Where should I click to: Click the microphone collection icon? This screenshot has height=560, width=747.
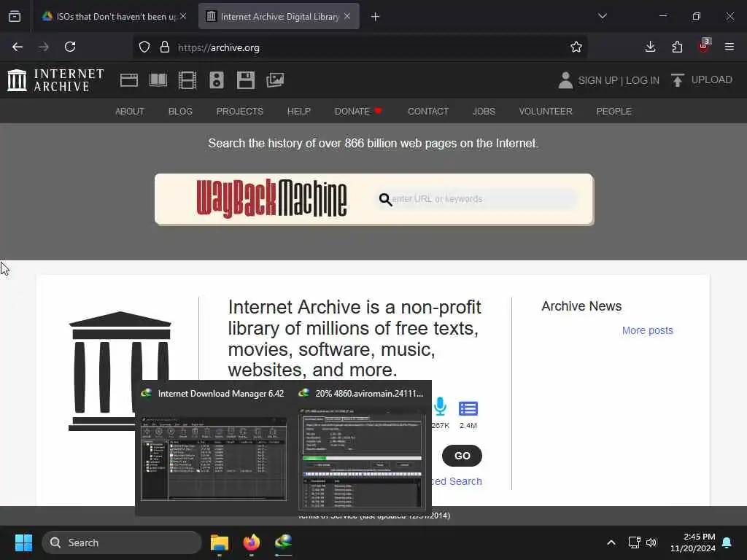pos(440,407)
